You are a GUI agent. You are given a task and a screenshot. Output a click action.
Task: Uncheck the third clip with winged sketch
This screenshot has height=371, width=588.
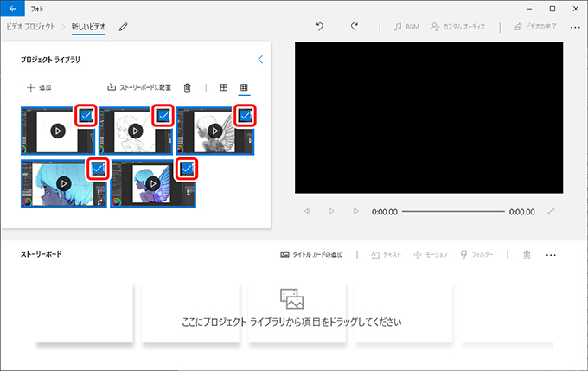click(x=246, y=115)
